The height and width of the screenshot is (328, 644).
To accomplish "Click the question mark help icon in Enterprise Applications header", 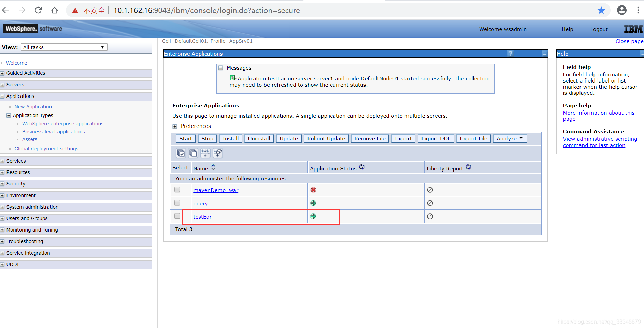I will 510,54.
